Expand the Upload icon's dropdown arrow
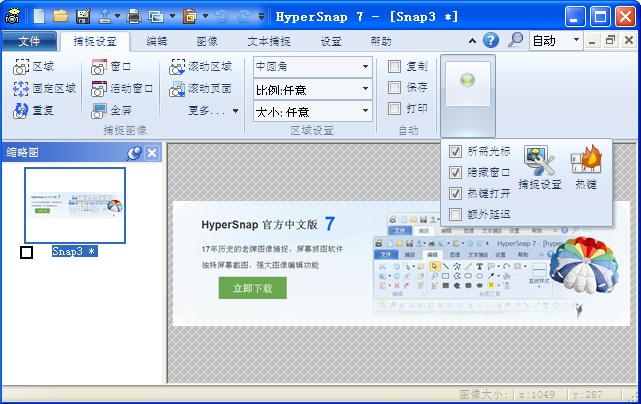641x404 pixels. [117, 16]
